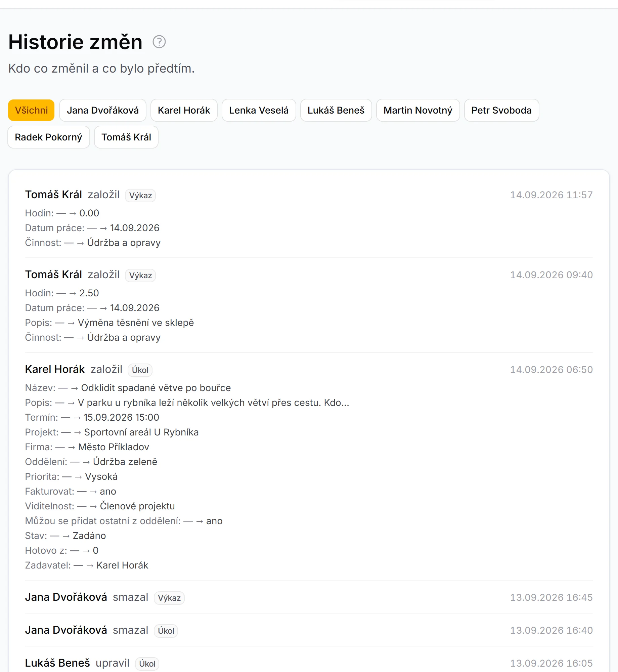Click timestamp 14.09.2026 11:57

tap(551, 195)
